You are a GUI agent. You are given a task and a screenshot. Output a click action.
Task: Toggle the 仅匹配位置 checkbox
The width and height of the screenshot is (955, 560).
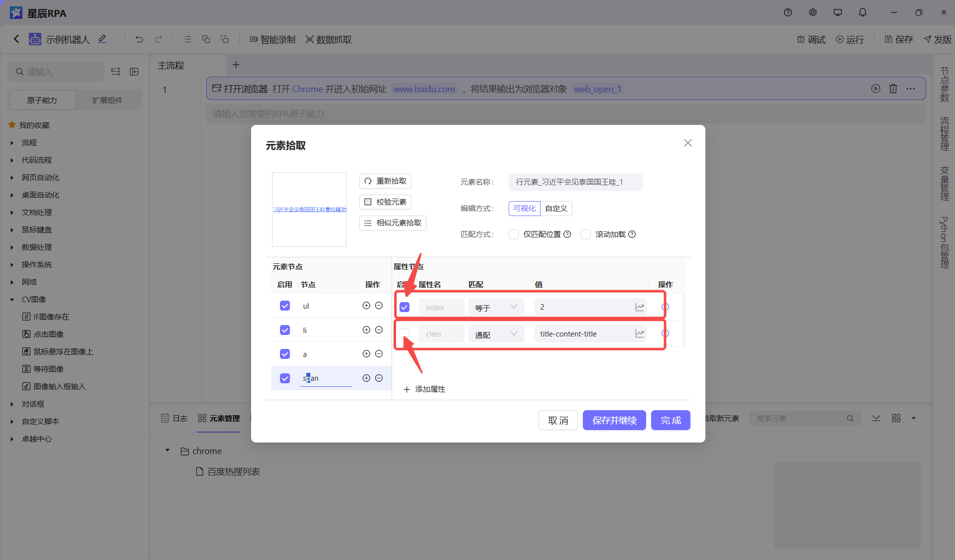pos(514,234)
